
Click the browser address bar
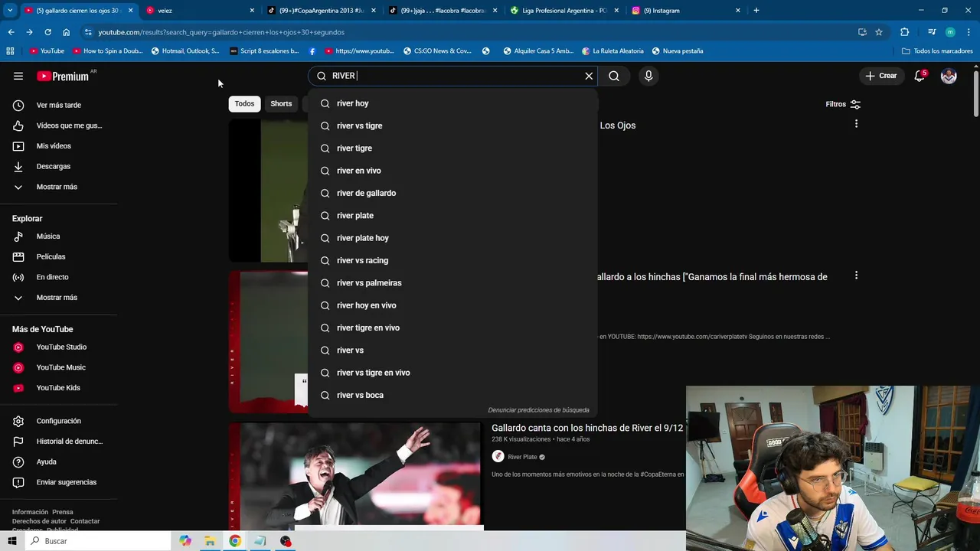coord(467,32)
